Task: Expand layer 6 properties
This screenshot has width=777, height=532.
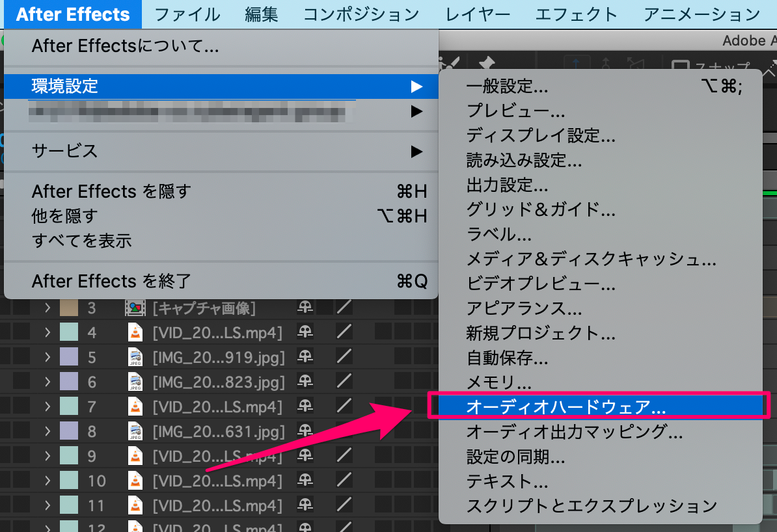Action: coord(48,382)
